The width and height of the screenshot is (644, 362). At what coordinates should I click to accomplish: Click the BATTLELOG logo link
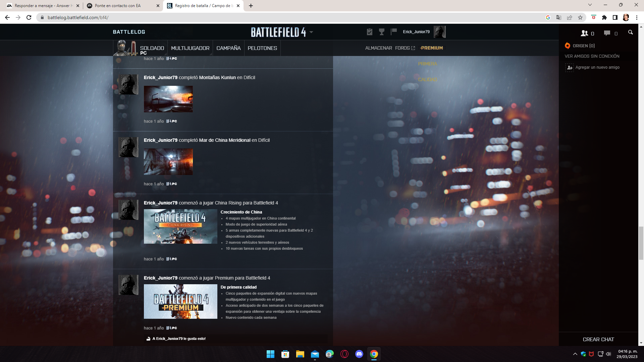(129, 32)
